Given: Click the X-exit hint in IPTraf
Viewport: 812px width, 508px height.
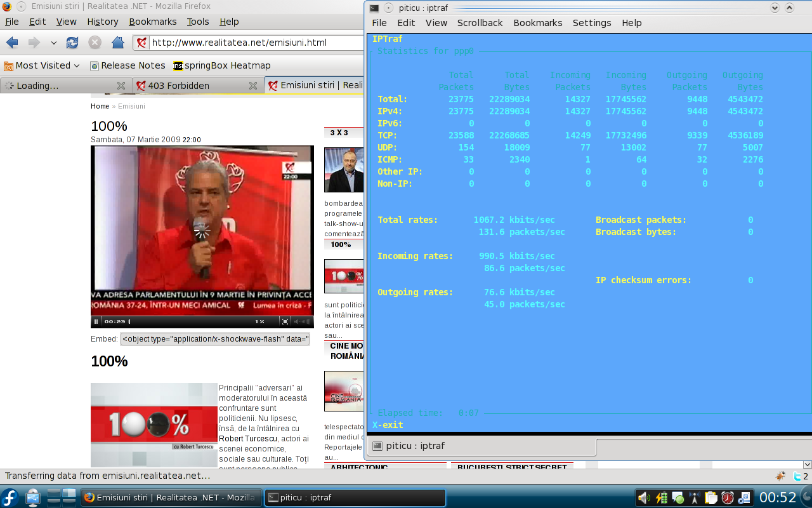Looking at the screenshot, I should [x=388, y=425].
